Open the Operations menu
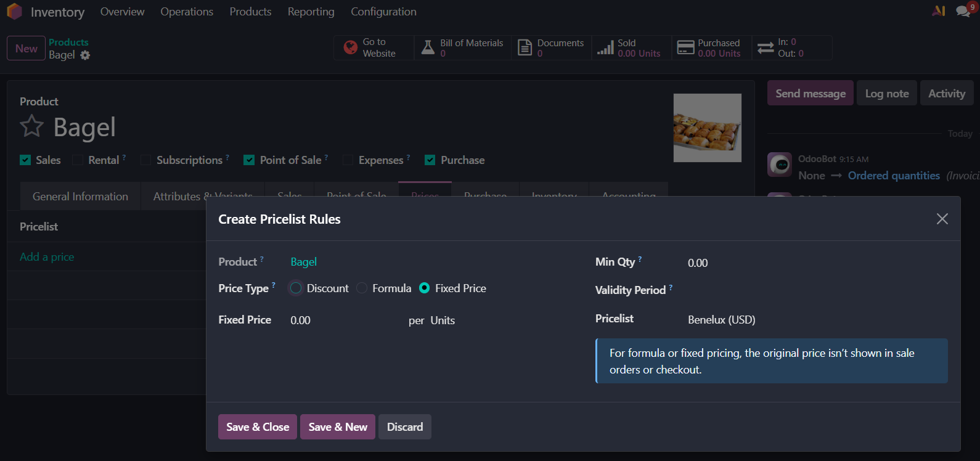The height and width of the screenshot is (461, 980). click(187, 12)
